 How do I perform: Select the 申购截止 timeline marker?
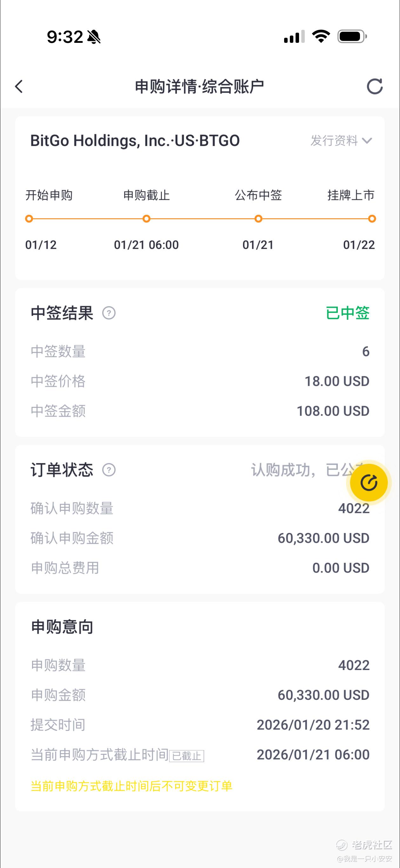click(x=146, y=219)
